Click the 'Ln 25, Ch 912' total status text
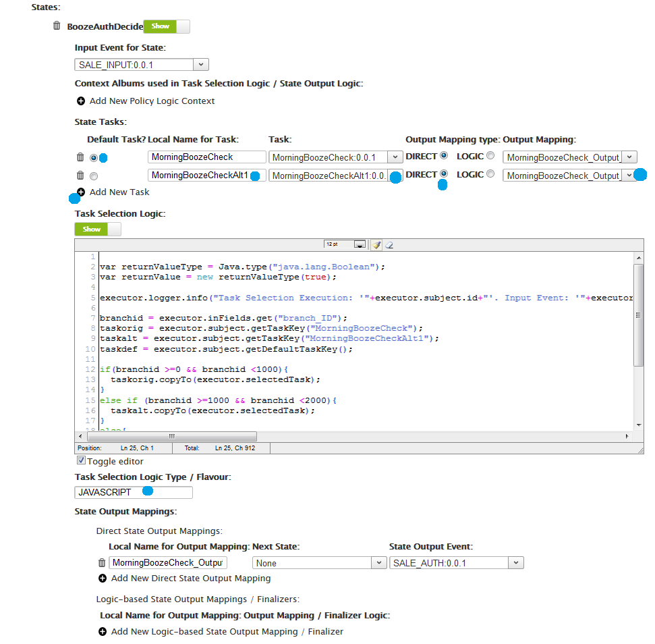 (x=235, y=448)
